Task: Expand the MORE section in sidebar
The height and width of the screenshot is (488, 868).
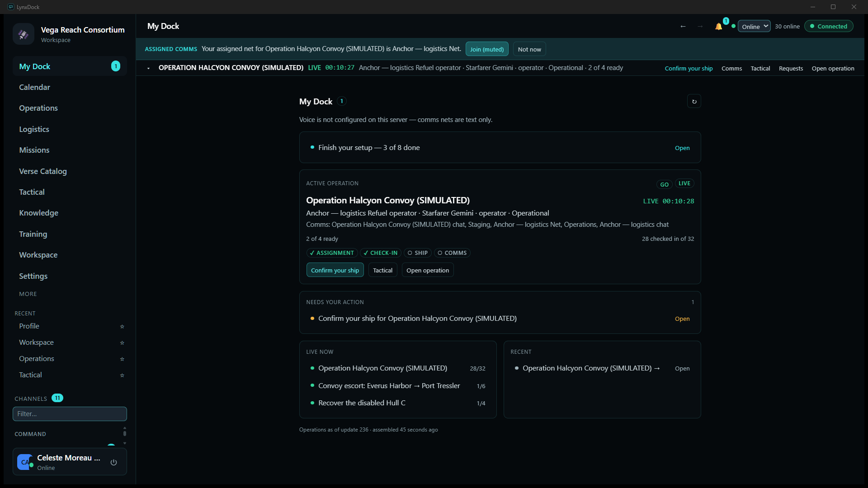Action: (x=28, y=294)
